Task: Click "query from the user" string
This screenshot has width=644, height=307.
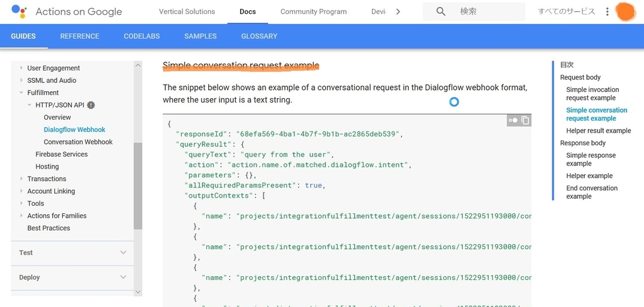Action: pyautogui.click(x=285, y=155)
